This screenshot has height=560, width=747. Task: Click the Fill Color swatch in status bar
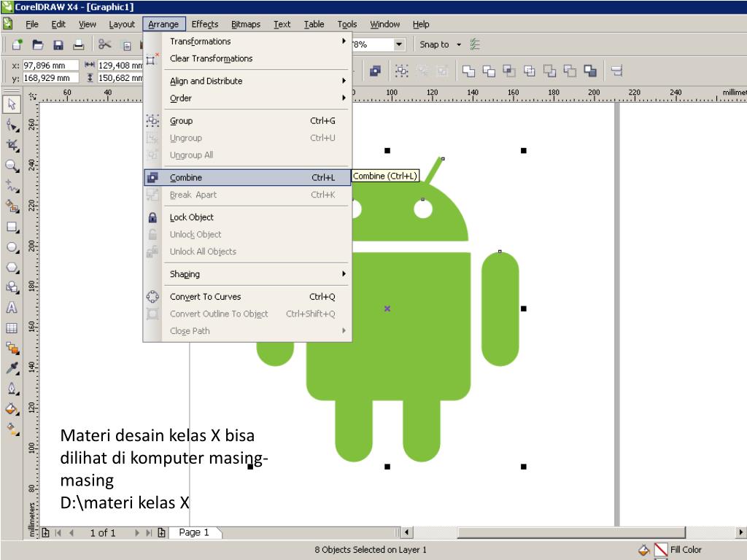(661, 550)
